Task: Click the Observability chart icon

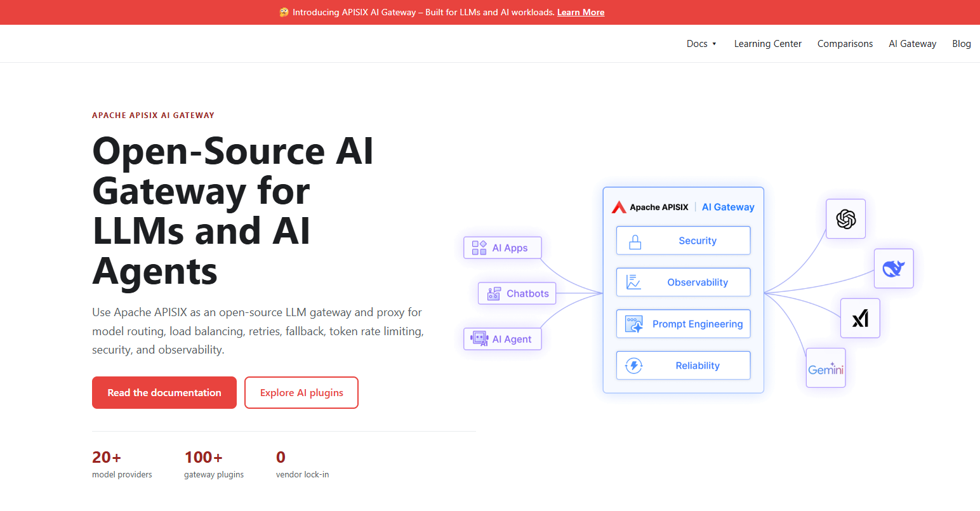Action: 633,282
